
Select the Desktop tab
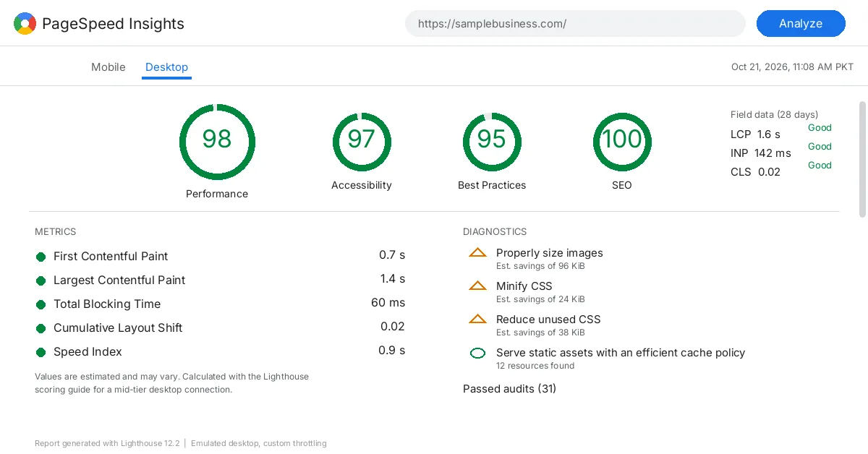(166, 67)
